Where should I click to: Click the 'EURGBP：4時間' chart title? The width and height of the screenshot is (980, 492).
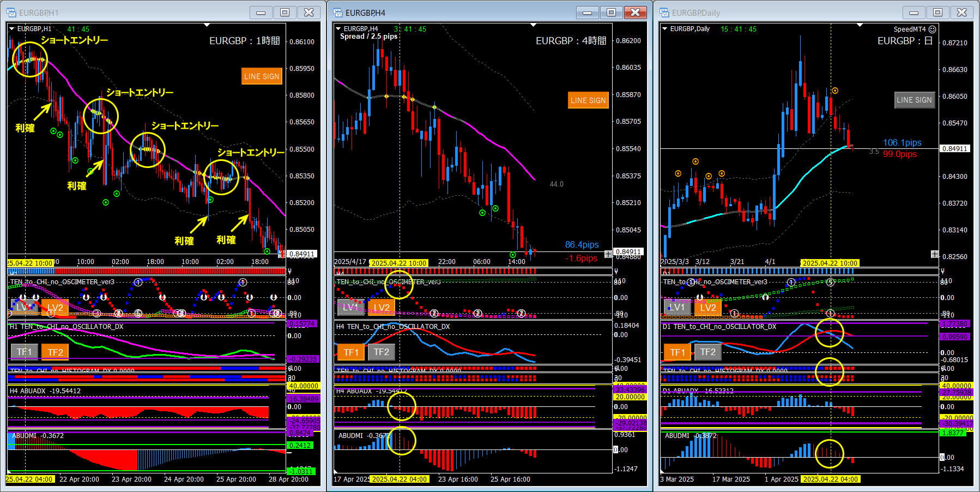point(571,41)
